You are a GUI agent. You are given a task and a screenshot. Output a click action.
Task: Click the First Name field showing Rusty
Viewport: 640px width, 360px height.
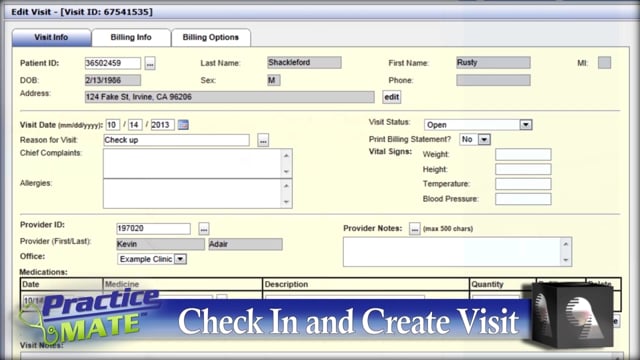(493, 62)
